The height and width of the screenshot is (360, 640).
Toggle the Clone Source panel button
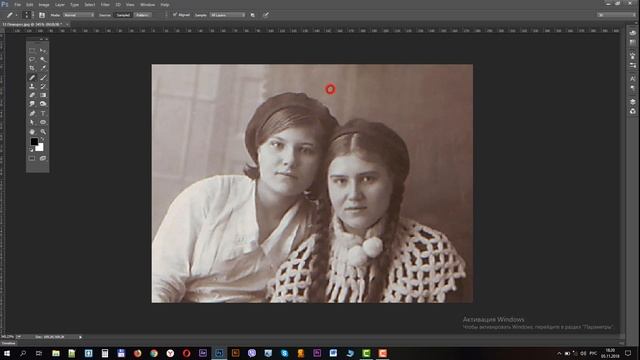pyautogui.click(x=42, y=15)
